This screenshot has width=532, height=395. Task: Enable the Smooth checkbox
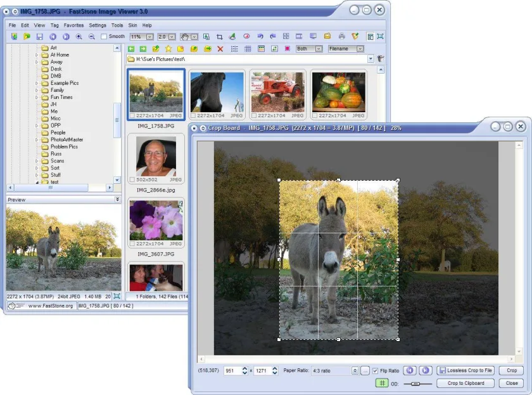tap(104, 36)
